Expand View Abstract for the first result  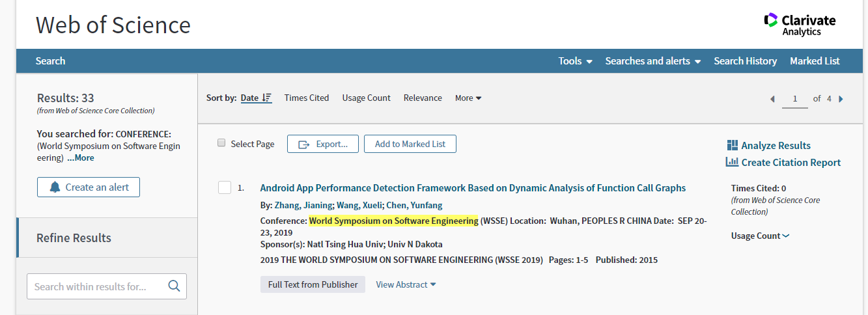pyautogui.click(x=406, y=284)
